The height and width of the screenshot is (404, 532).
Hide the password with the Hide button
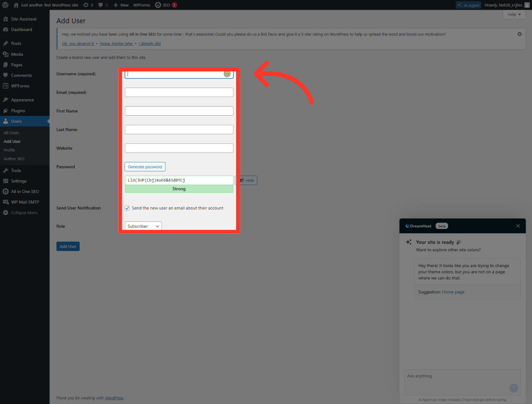pyautogui.click(x=247, y=180)
